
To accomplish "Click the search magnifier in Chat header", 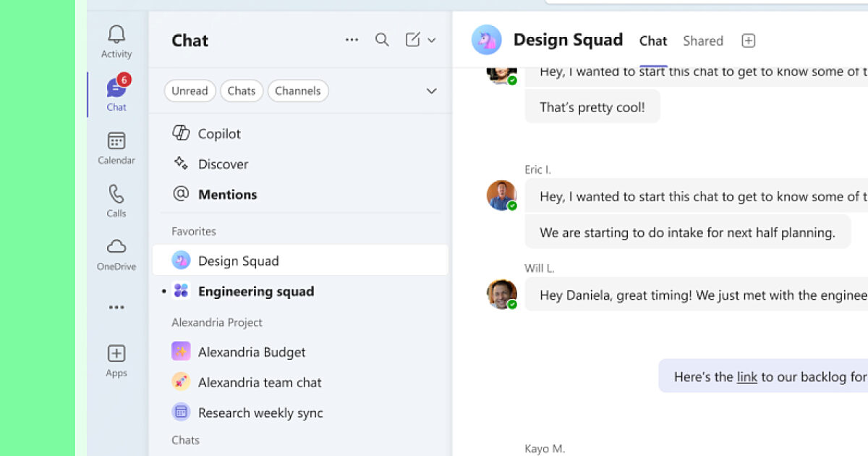I will click(382, 40).
